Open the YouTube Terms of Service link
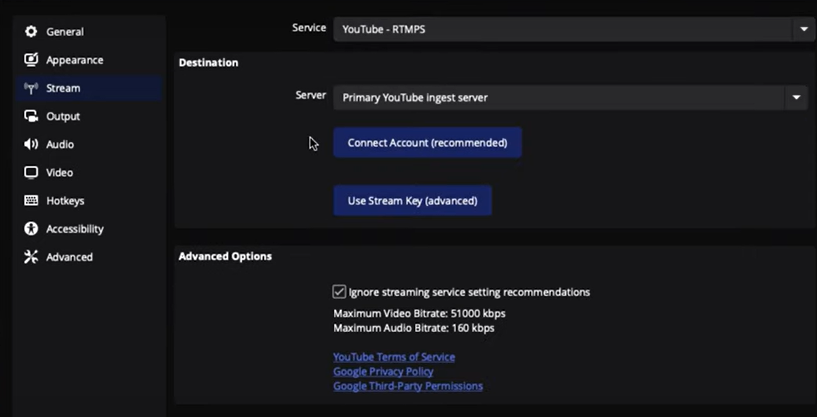The image size is (817, 417). point(394,357)
